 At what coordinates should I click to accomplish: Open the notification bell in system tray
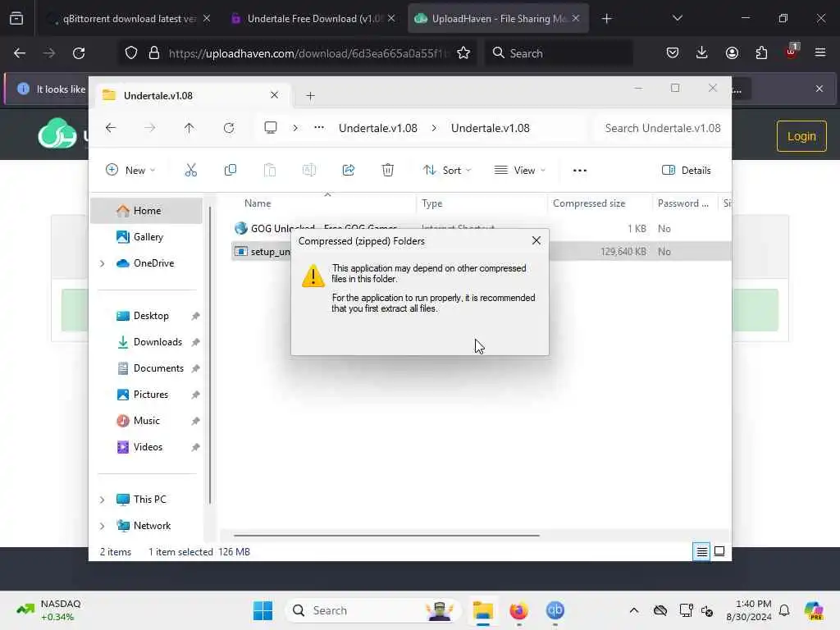784,610
